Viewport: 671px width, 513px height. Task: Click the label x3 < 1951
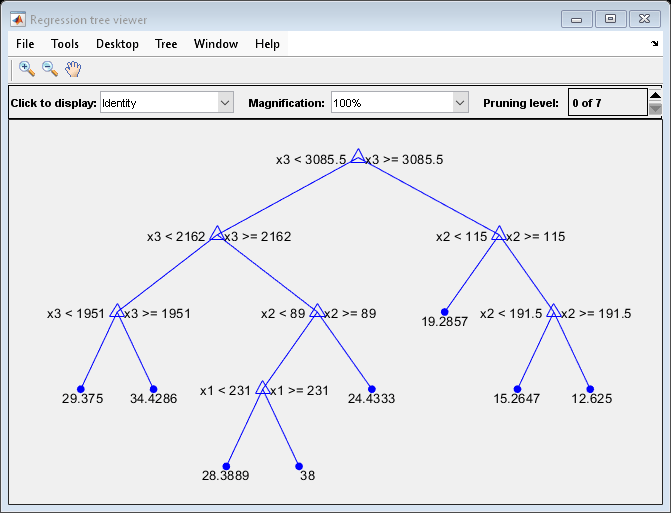pyautogui.click(x=76, y=314)
